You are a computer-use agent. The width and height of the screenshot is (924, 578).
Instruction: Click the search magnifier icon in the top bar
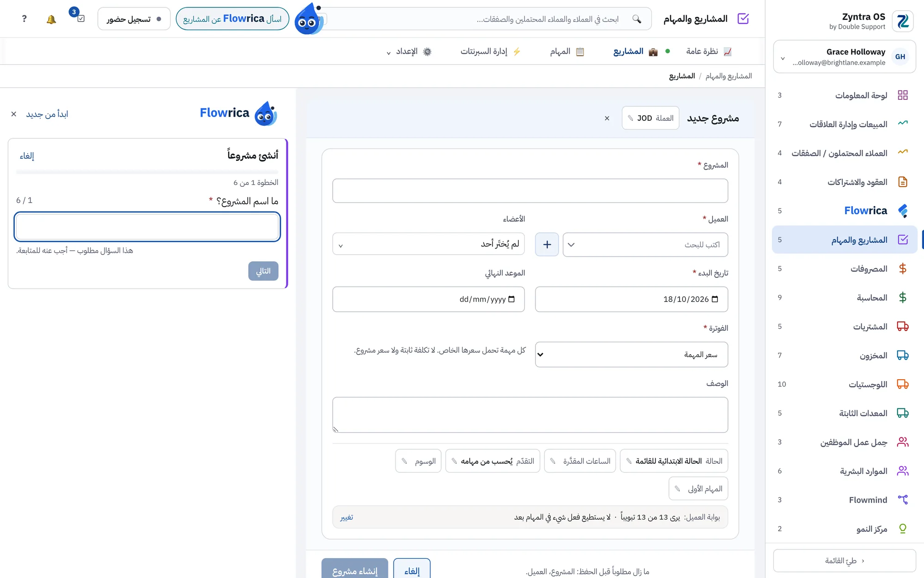pyautogui.click(x=637, y=19)
